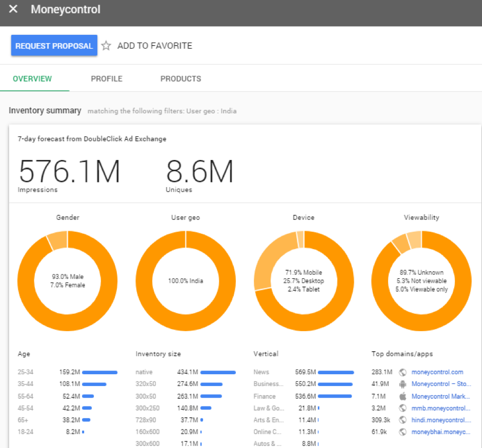The width and height of the screenshot is (482, 448).
Task: Open the PRODUCTS tab
Action: point(180,78)
